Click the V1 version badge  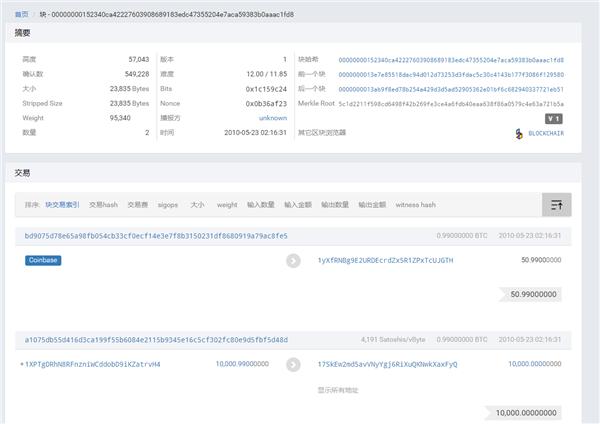pyautogui.click(x=554, y=119)
